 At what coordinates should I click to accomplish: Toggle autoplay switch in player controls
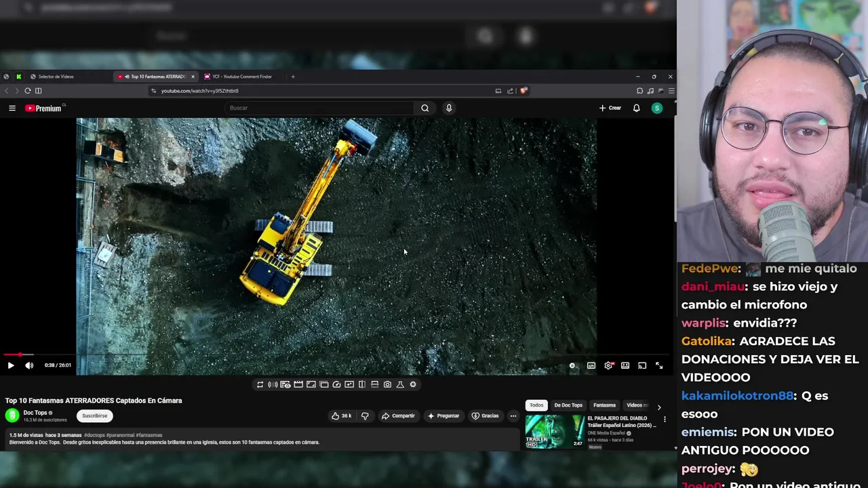(574, 365)
